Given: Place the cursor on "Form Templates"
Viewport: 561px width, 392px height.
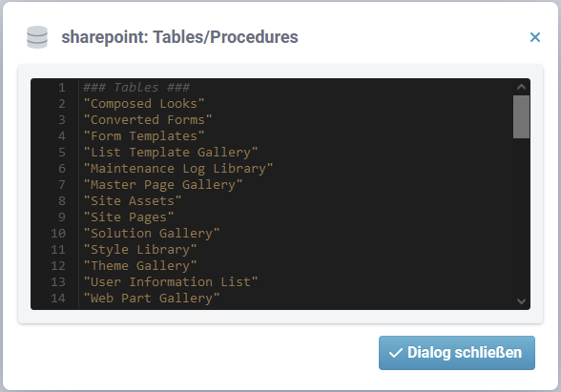Looking at the screenshot, I should point(144,135).
